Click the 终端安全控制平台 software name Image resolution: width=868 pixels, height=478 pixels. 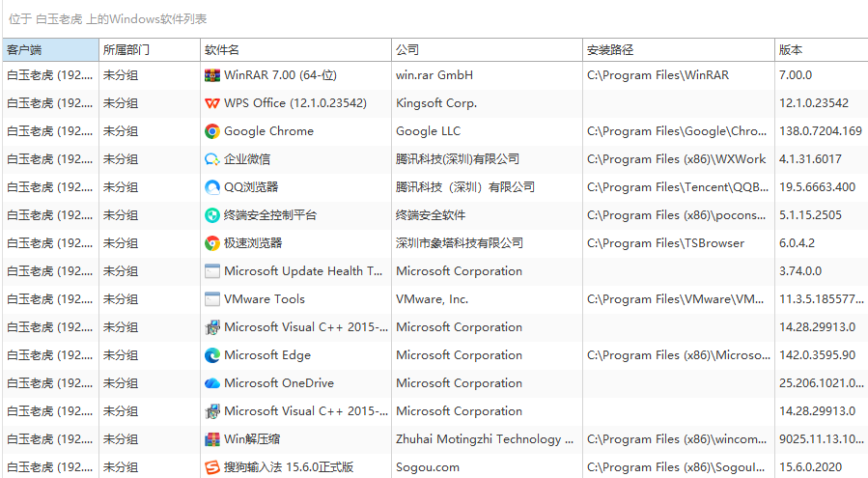(x=270, y=215)
